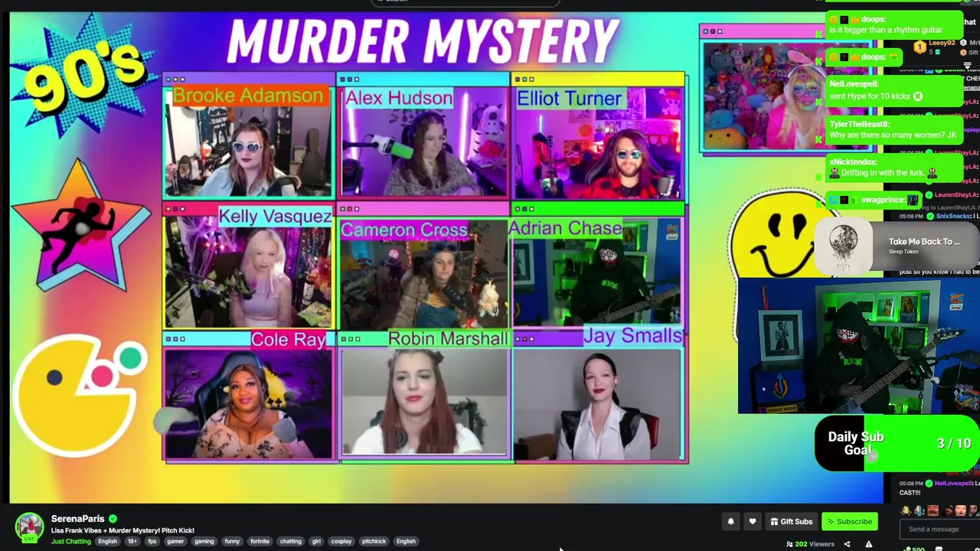The image size is (980, 551).
Task: Click the Sleep Token album art thumbnail
Action: [844, 245]
